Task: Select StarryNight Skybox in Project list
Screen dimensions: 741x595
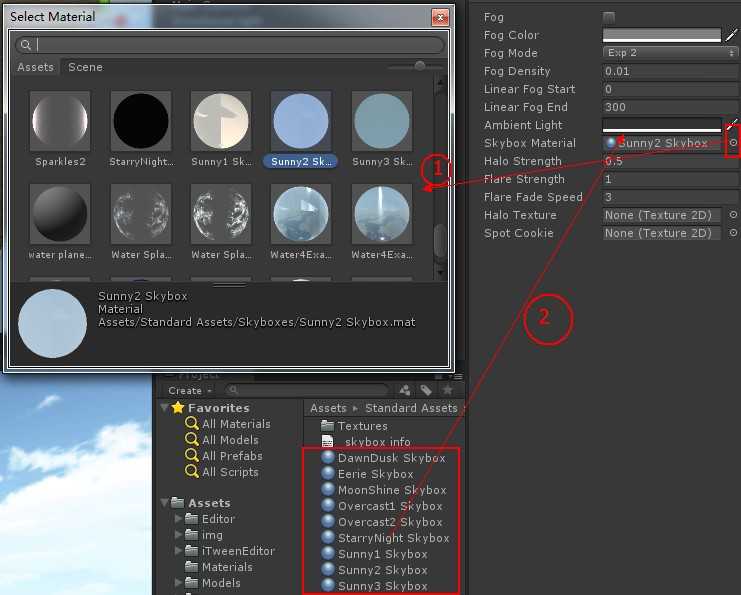Action: [385, 538]
